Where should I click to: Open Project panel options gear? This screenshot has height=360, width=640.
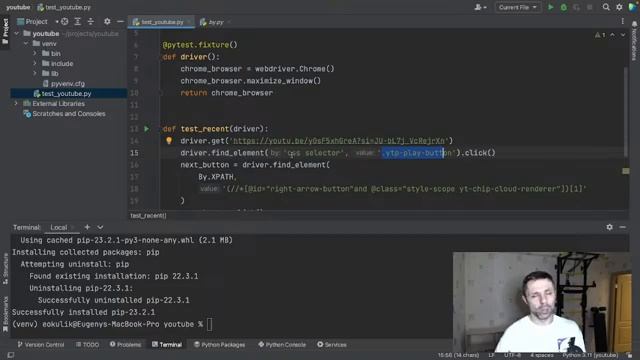pos(107,22)
